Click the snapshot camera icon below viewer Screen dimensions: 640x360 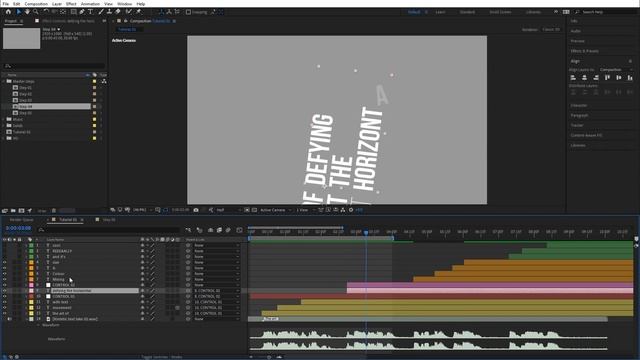point(196,210)
